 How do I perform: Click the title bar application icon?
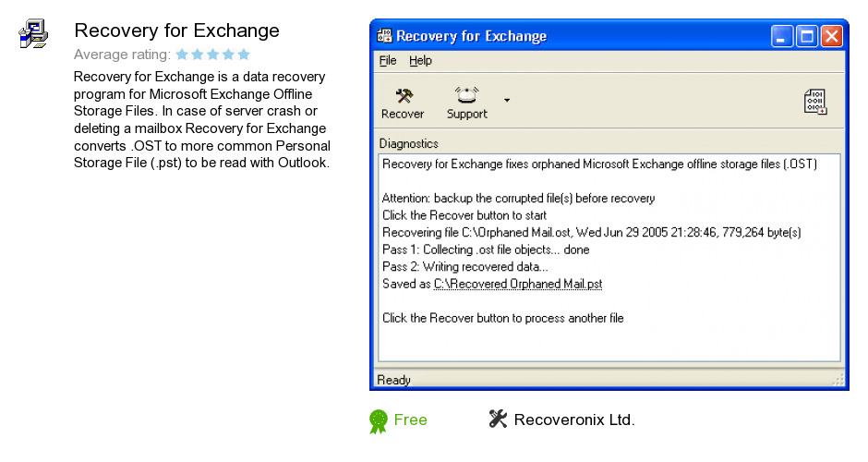click(384, 36)
